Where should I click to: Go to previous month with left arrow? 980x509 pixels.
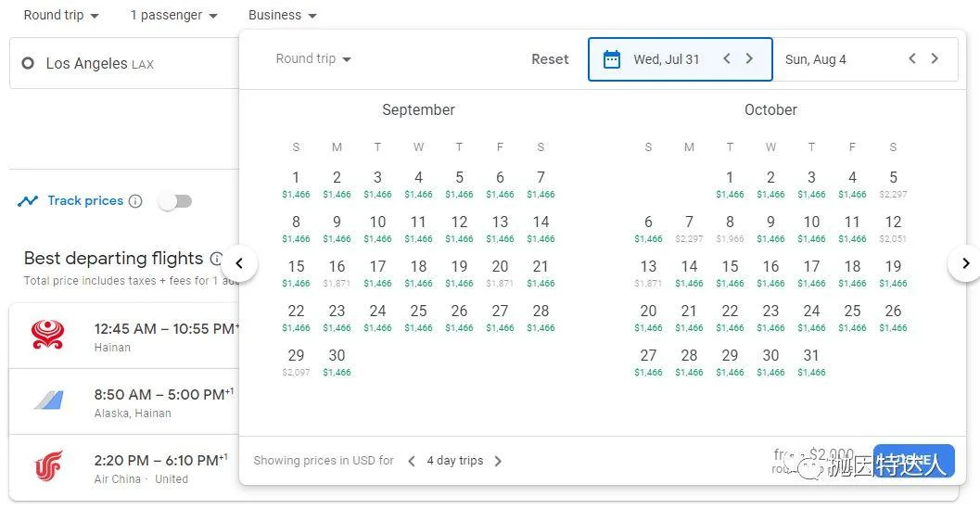point(239,263)
